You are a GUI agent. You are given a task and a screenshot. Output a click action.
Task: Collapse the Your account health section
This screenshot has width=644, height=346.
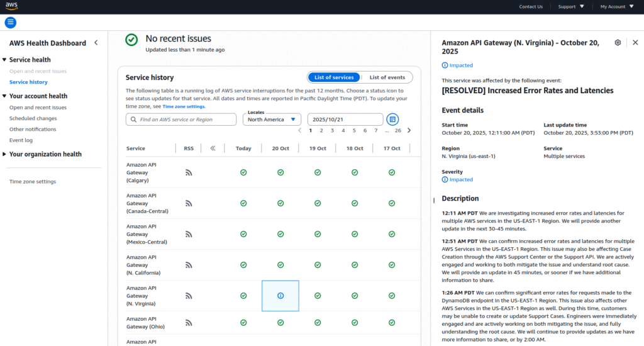point(4,96)
